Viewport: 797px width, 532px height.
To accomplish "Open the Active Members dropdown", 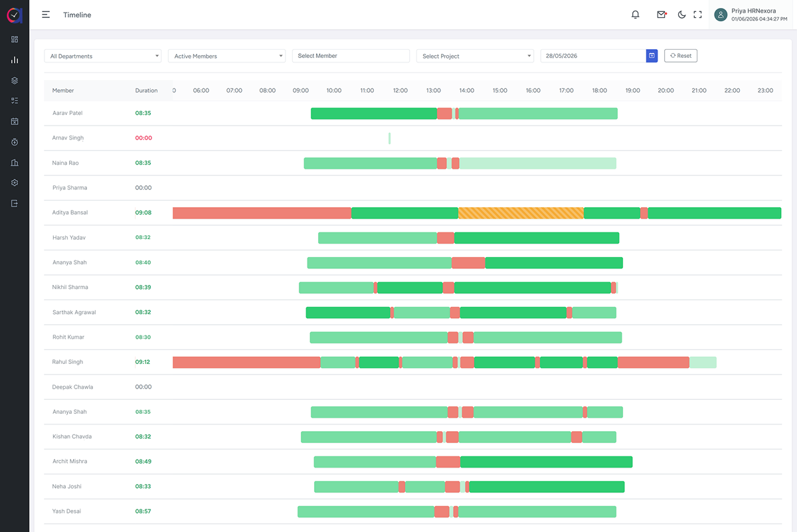I will click(x=226, y=56).
